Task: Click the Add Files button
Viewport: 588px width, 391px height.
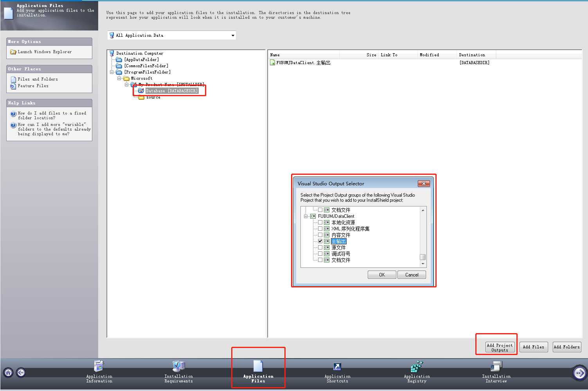Action: click(x=534, y=347)
